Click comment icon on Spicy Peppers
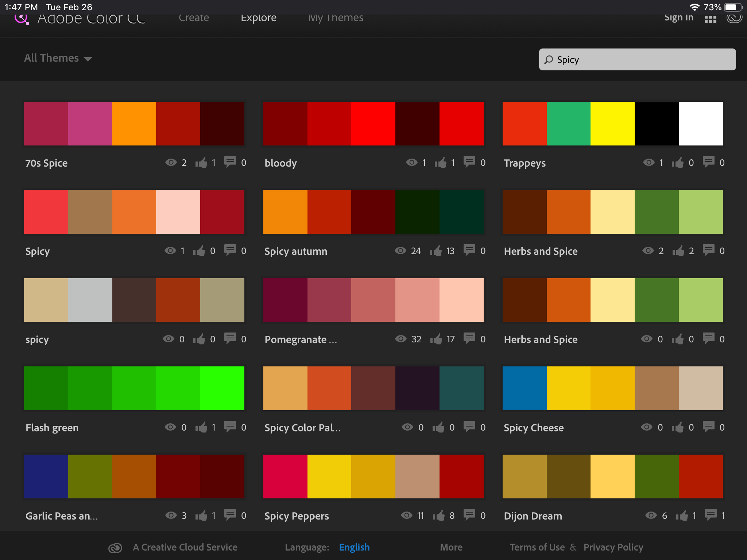Image resolution: width=747 pixels, height=560 pixels. pos(469,515)
